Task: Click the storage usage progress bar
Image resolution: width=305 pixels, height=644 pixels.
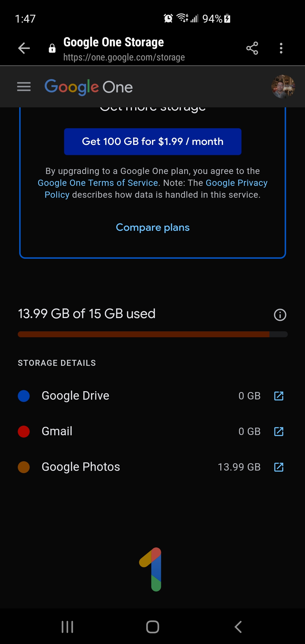Action: tap(153, 334)
